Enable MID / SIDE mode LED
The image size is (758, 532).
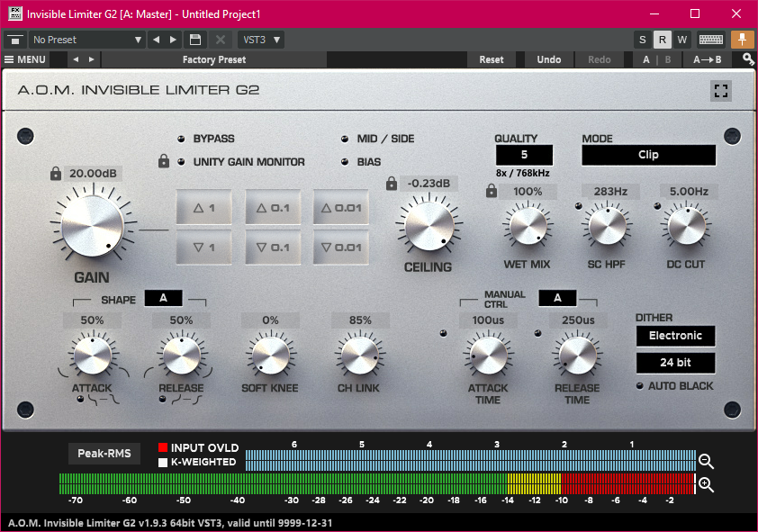click(x=345, y=140)
